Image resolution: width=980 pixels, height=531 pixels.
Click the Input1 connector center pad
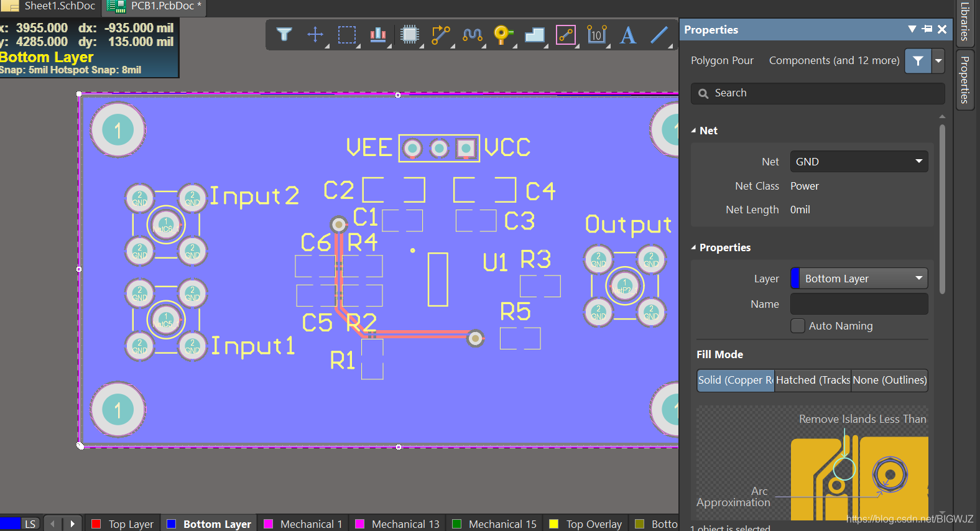(x=166, y=320)
